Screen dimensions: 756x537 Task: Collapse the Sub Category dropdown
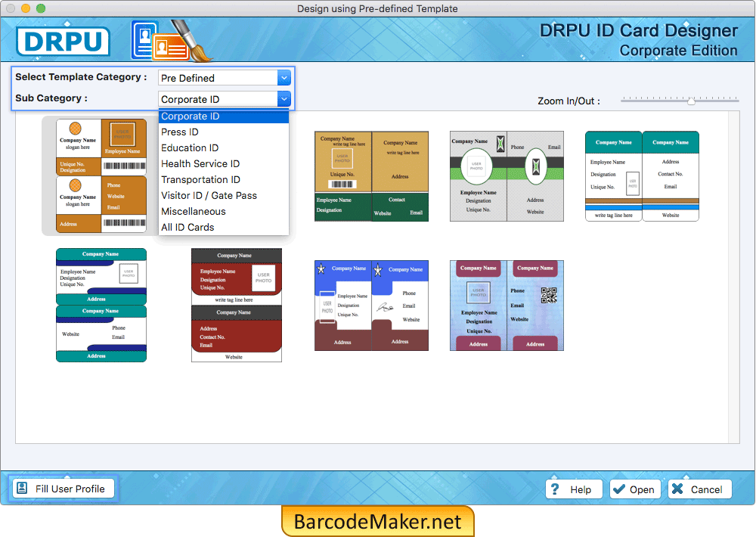284,99
